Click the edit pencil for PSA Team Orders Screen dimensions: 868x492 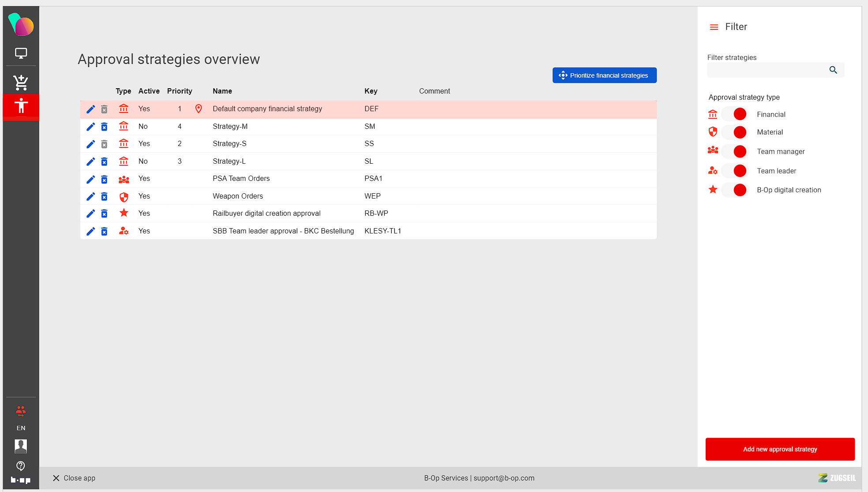pyautogui.click(x=90, y=179)
